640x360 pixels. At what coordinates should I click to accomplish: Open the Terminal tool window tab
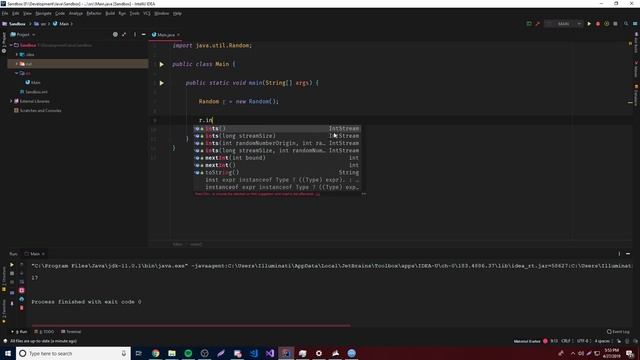71,332
